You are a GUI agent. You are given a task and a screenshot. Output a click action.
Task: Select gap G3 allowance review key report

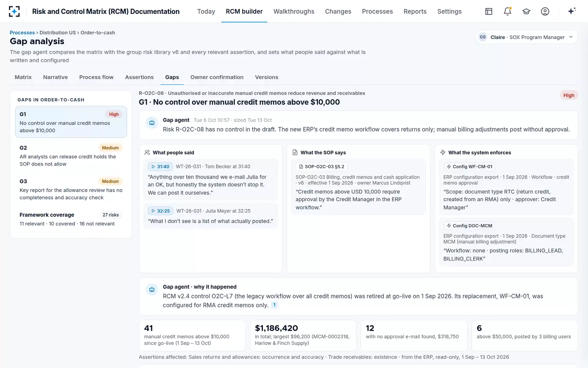[x=71, y=189]
